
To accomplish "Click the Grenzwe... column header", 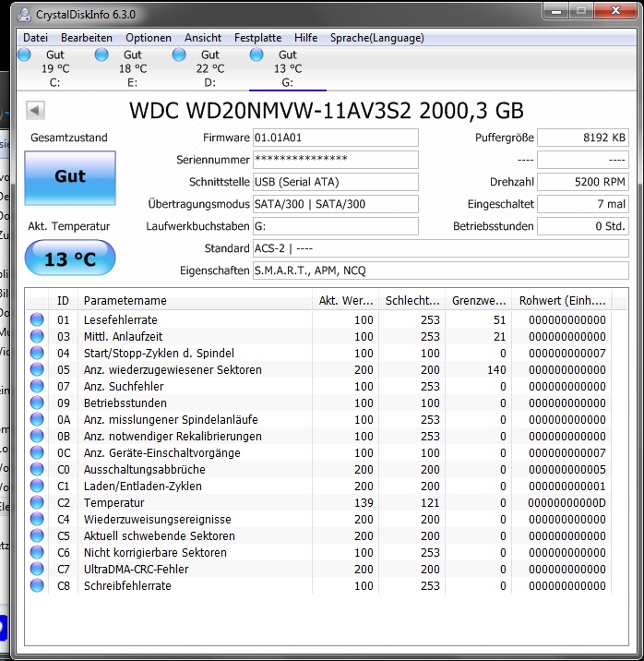I will (x=479, y=301).
